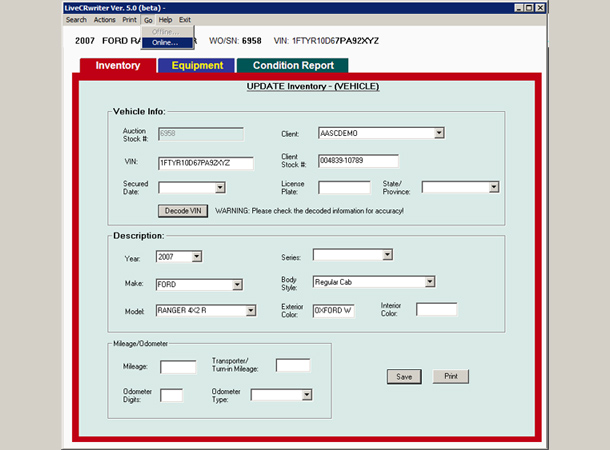Click the WO/SN: 6958 header text

click(x=235, y=41)
